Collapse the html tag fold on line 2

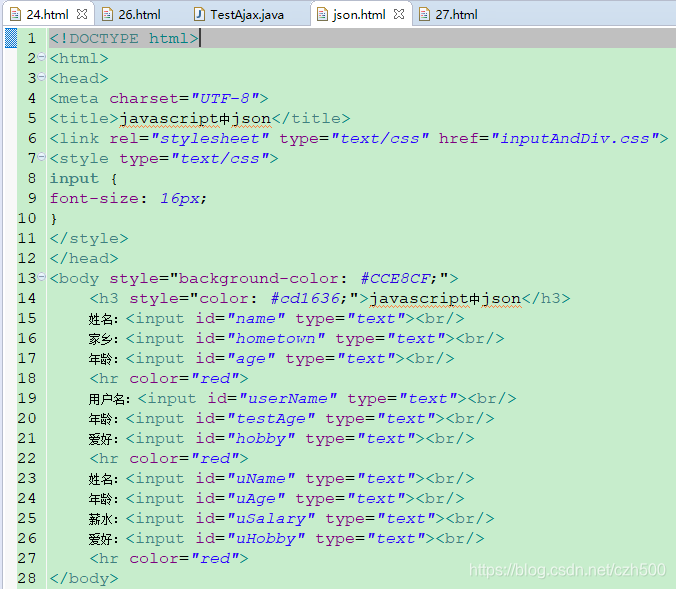click(x=41, y=56)
